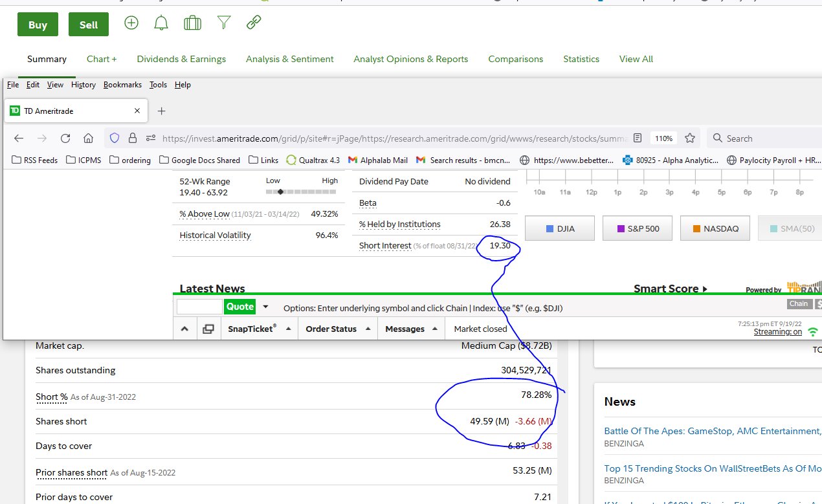822x504 pixels.
Task: Open the View menu in Firefox
Action: (x=55, y=85)
